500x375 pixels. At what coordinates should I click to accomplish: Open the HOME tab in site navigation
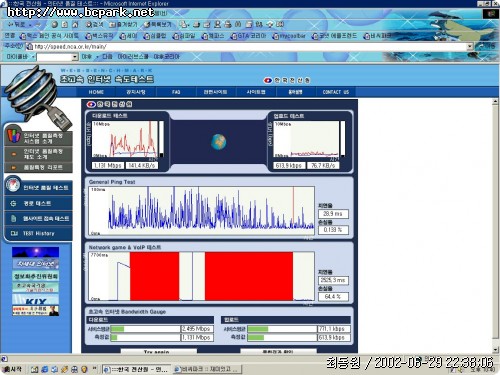(x=96, y=92)
